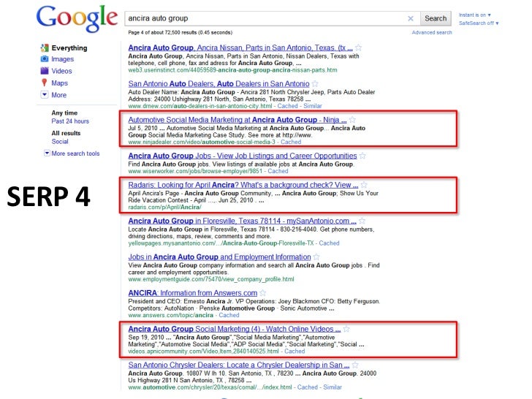532x399 pixels.
Task: Open Cached link for ninjadealer.com result
Action: pyautogui.click(x=291, y=142)
